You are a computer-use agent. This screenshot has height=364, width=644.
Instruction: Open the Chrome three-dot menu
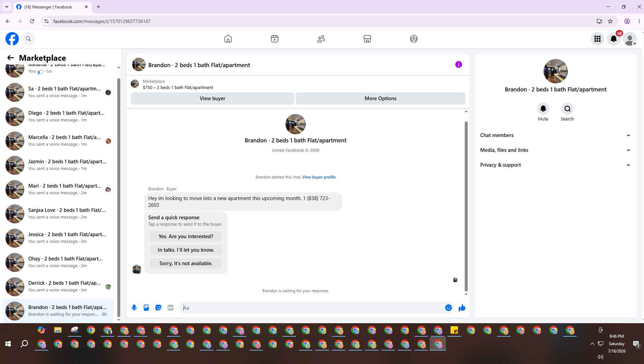[639, 21]
